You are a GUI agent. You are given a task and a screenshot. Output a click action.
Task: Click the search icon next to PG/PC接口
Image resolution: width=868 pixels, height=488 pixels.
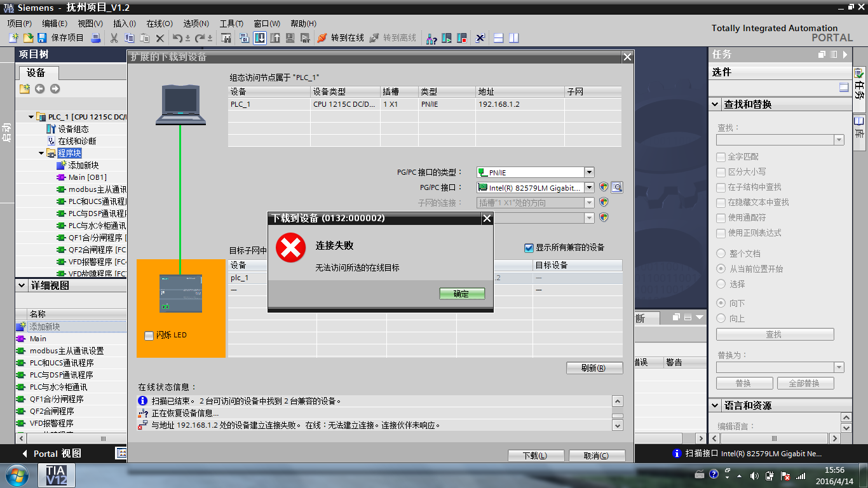pyautogui.click(x=616, y=187)
